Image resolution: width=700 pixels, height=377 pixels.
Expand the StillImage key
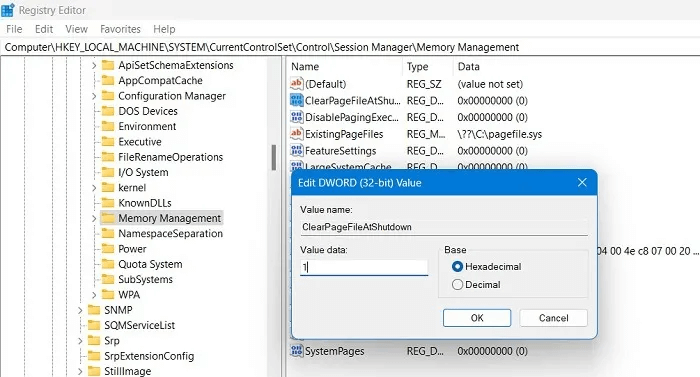pyautogui.click(x=80, y=371)
